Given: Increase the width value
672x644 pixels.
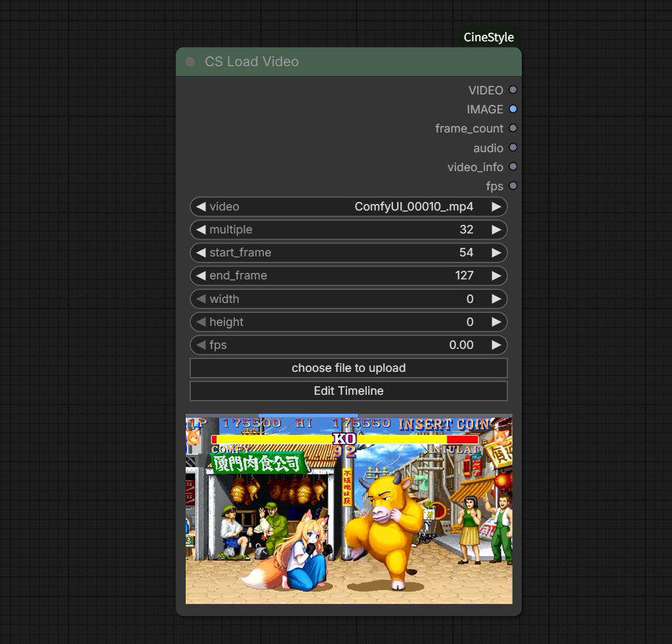Looking at the screenshot, I should [x=496, y=298].
